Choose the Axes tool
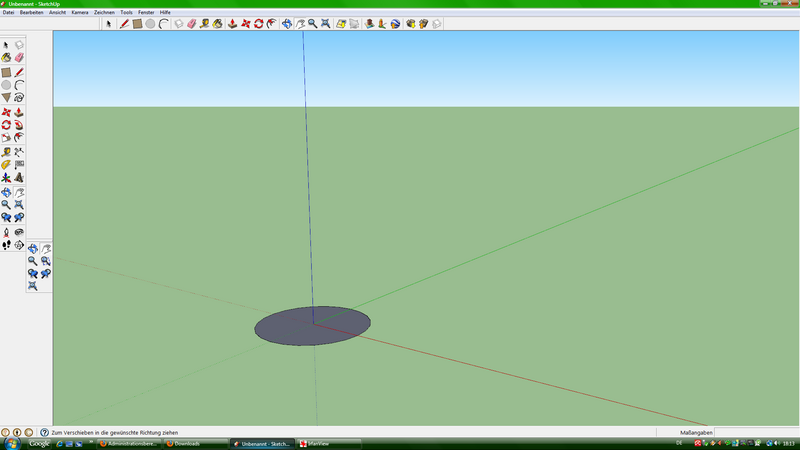 point(6,177)
